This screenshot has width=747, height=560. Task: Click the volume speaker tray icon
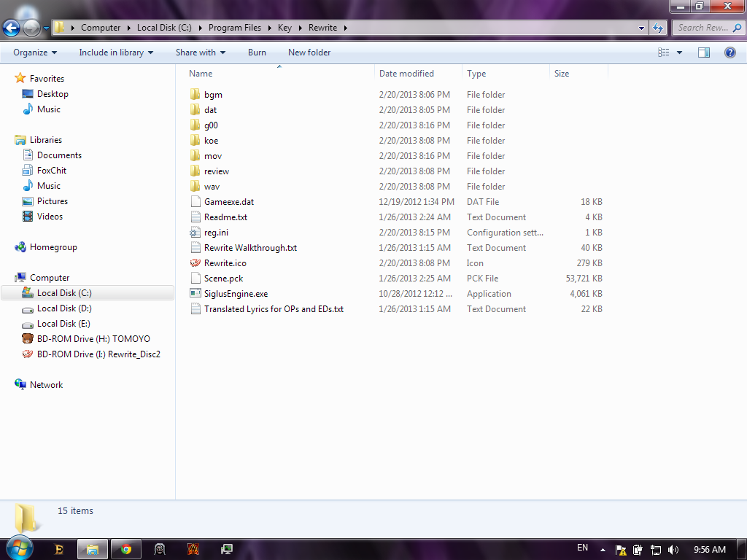(673, 550)
